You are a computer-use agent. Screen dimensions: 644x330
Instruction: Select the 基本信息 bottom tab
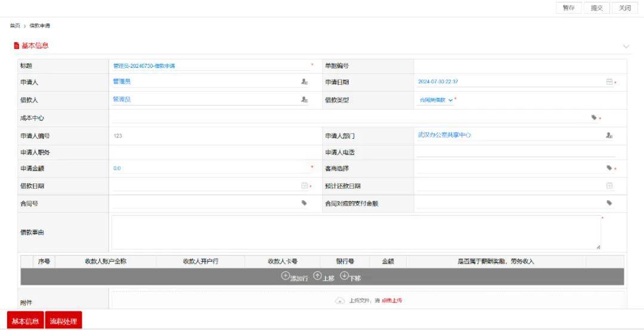(x=26, y=321)
